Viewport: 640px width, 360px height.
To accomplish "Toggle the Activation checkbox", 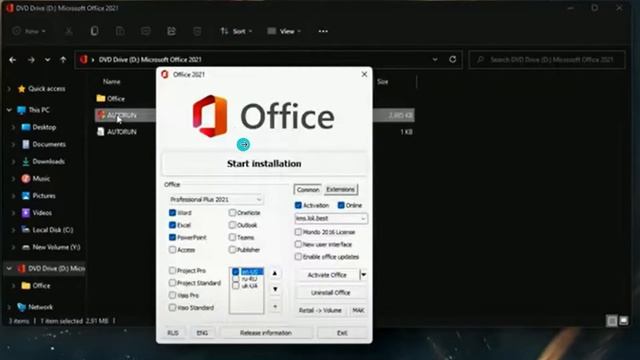I will point(298,205).
